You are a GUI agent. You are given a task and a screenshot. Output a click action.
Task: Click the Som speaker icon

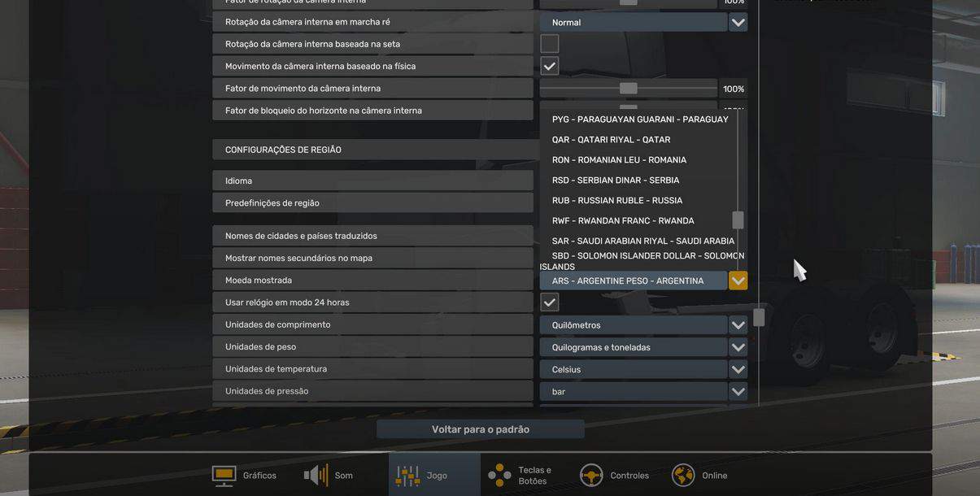316,476
